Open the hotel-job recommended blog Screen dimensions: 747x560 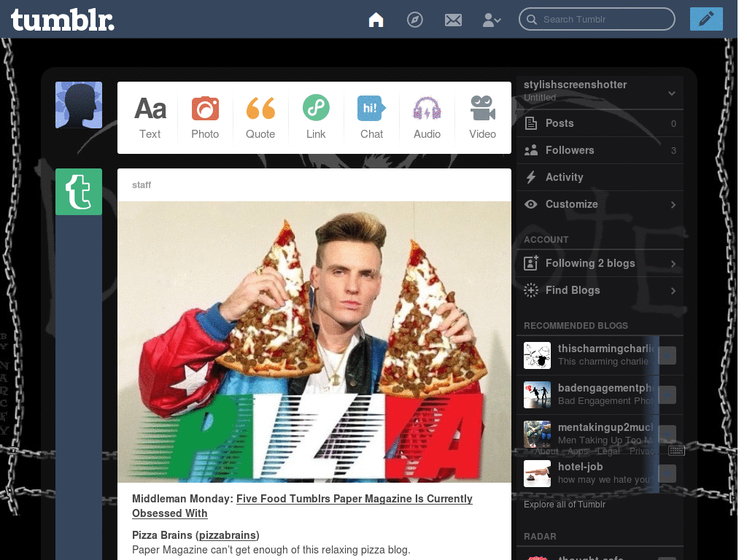(x=580, y=467)
